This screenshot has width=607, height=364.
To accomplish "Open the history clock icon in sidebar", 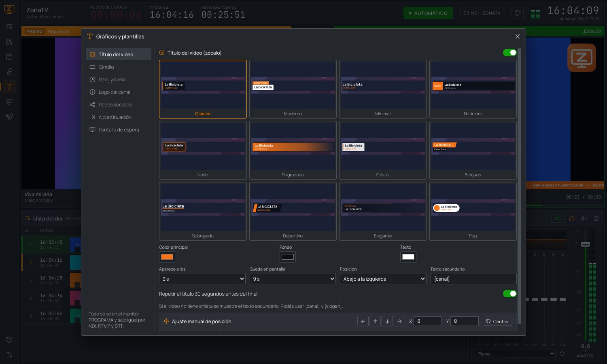I will 9,340.
